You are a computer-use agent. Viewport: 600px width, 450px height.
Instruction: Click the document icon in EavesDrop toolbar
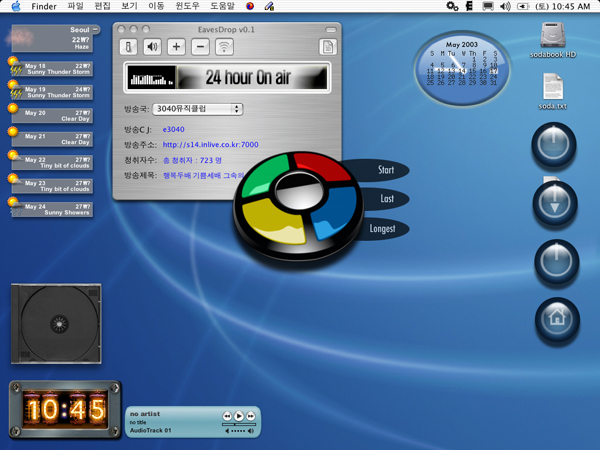327,47
